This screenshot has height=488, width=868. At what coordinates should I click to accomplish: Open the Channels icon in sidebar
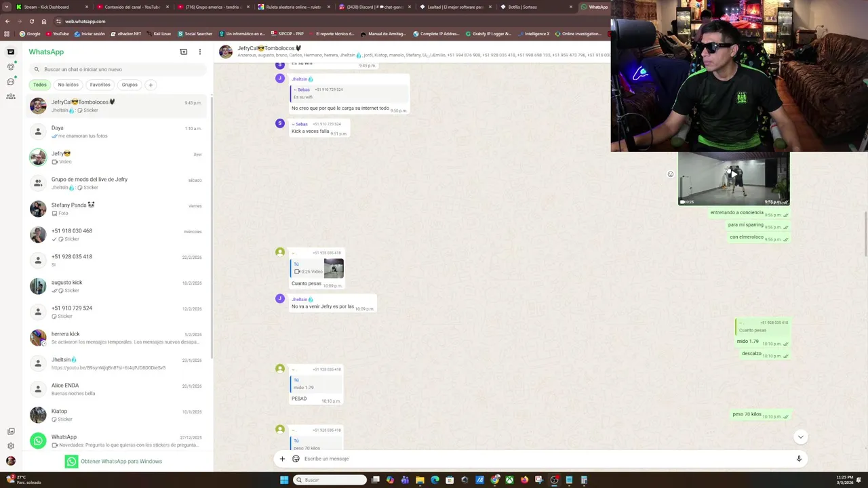pyautogui.click(x=11, y=81)
